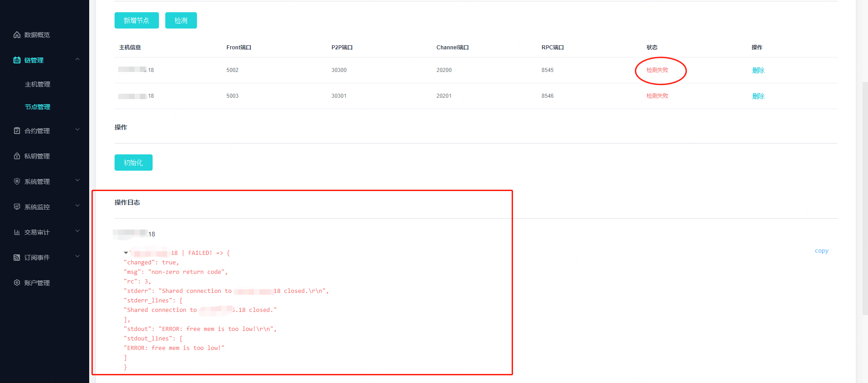Click Front port value 5002
Viewport: 868px width, 383px height.
click(232, 70)
